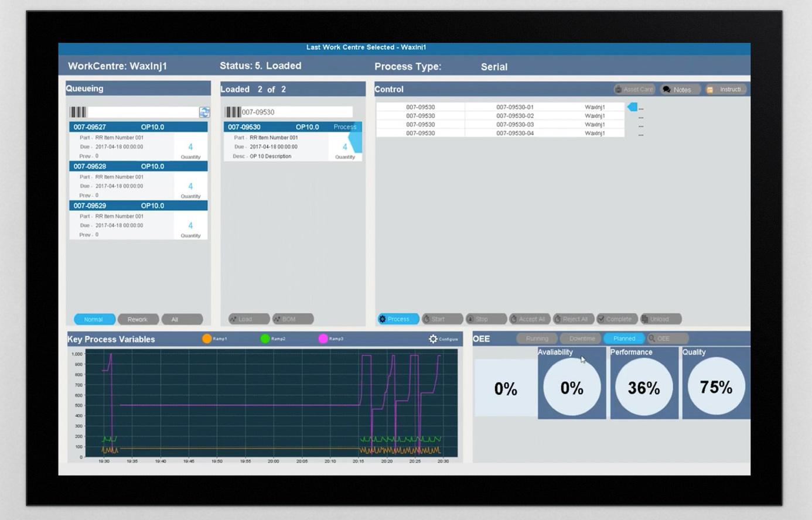The width and height of the screenshot is (812, 520).
Task: Click the refresh icon in Queueing panel
Action: (x=204, y=112)
